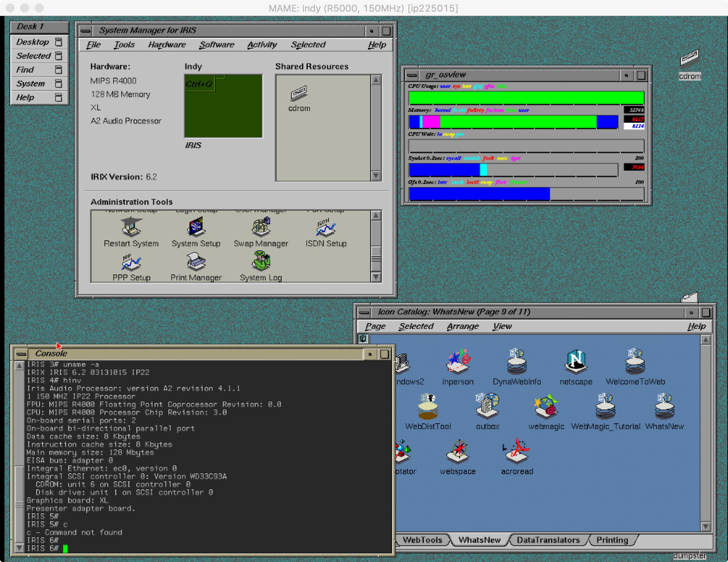
Task: Click down arrow of Administration Tools scrollbar
Action: [x=376, y=277]
